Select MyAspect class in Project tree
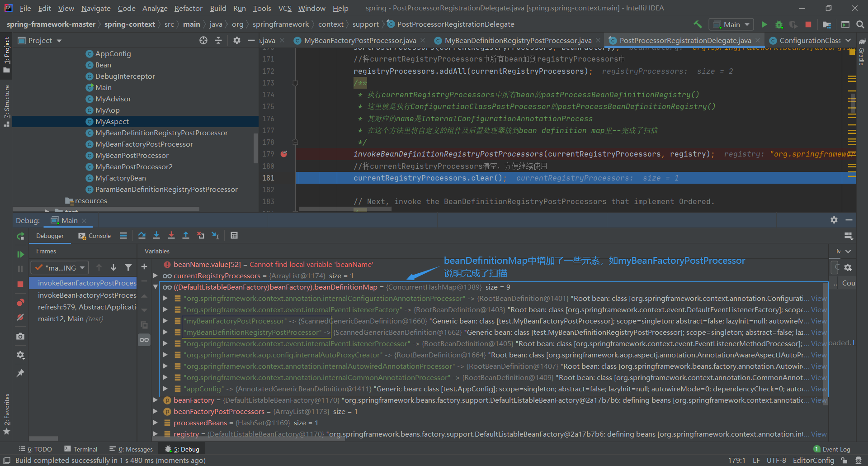Viewport: 868px width, 466px height. (x=112, y=121)
